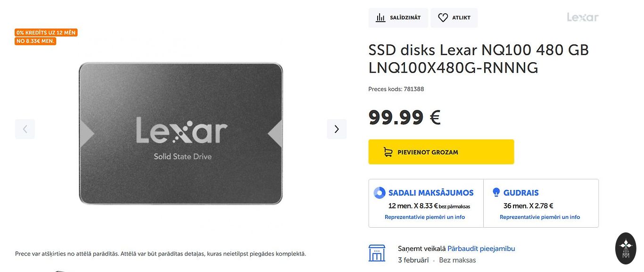
Task: Click the shopping cart icon on yellow button
Action: [388, 152]
